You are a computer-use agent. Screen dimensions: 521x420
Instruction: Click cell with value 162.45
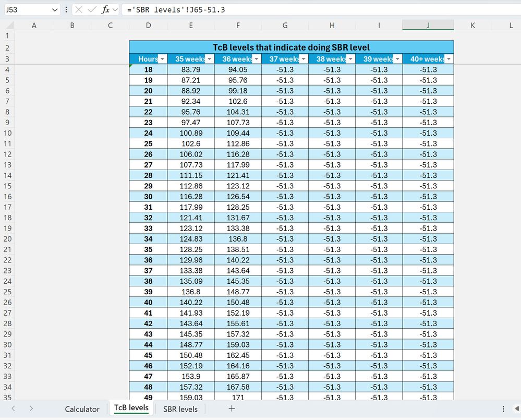click(238, 355)
